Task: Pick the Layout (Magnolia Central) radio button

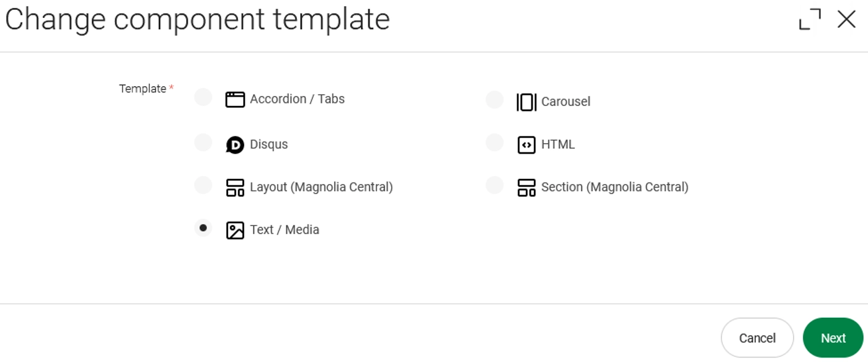Action: (x=203, y=185)
